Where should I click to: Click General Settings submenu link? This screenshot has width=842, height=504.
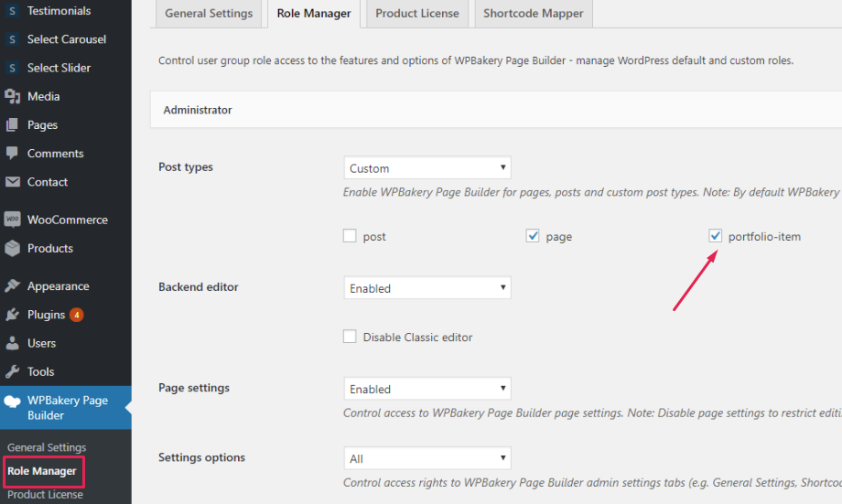[x=47, y=447]
